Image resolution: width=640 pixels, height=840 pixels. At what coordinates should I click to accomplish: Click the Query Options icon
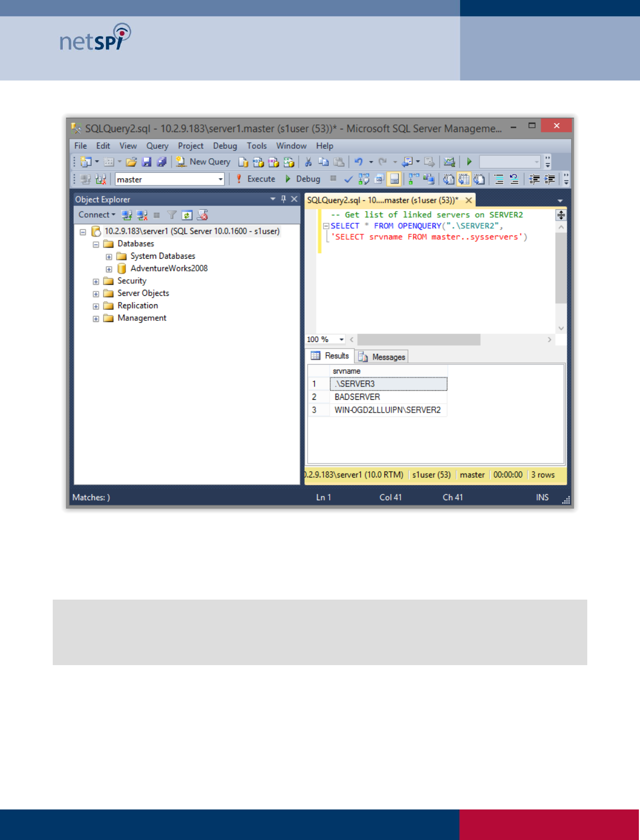379,179
